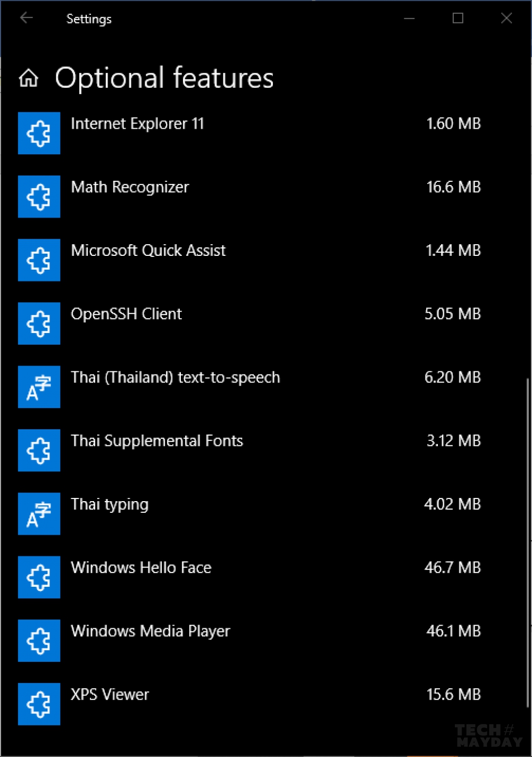Click the Internet Explorer 11 puzzle icon
Image resolution: width=532 pixels, height=757 pixels.
tap(39, 133)
